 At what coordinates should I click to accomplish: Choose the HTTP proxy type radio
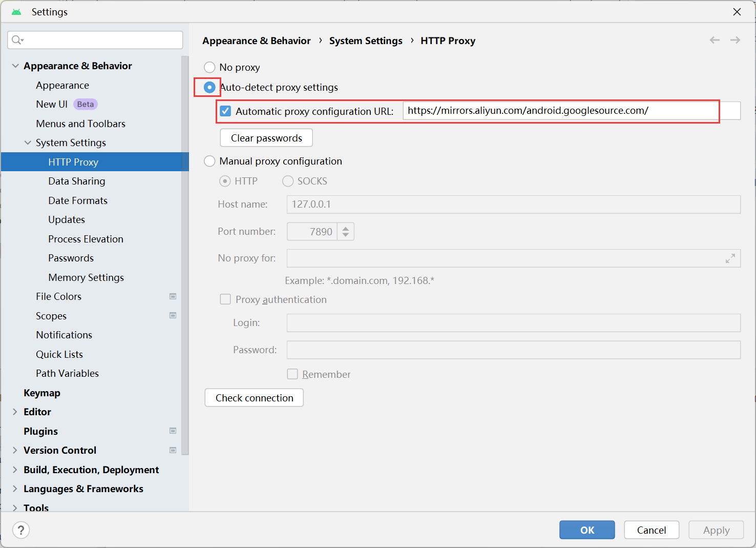[225, 181]
